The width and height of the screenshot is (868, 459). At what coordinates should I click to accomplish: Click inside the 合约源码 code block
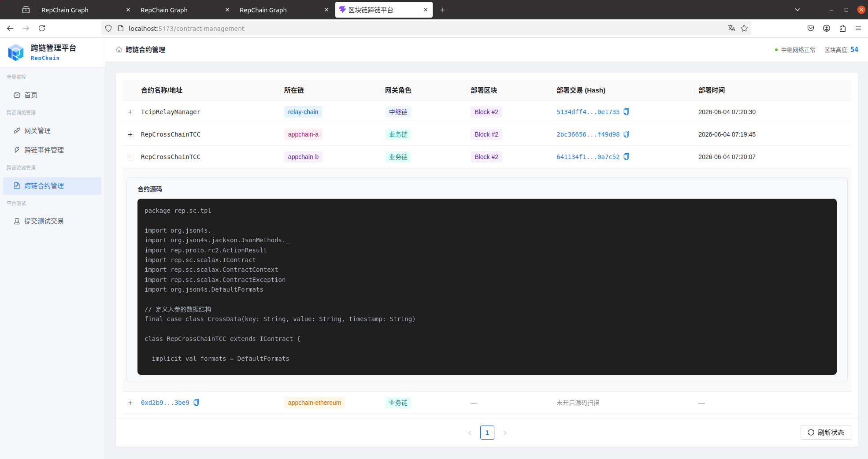click(x=487, y=287)
